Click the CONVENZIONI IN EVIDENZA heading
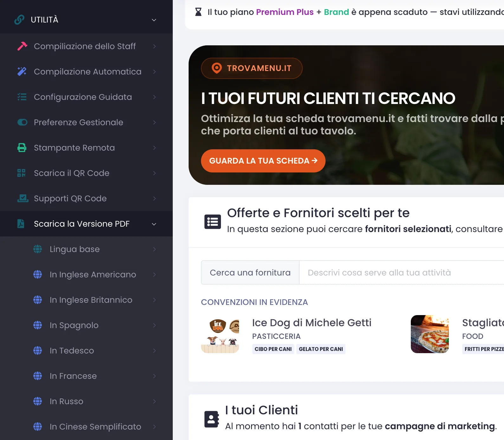 click(x=254, y=302)
